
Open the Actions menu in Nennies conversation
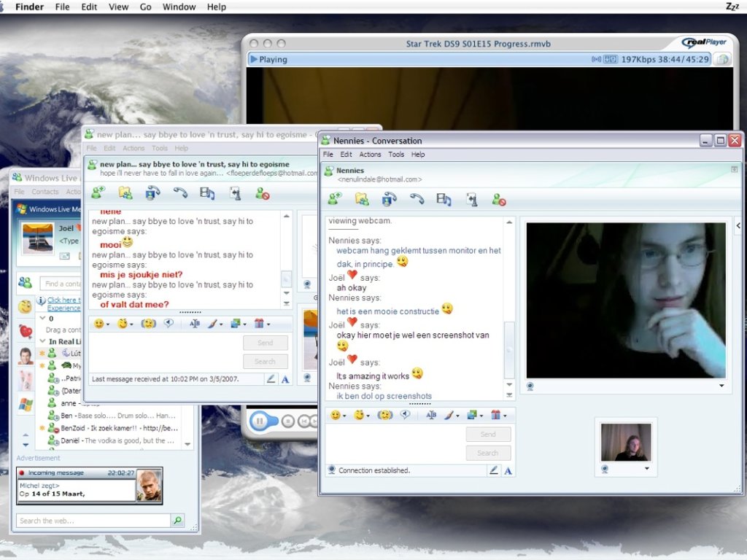[370, 155]
